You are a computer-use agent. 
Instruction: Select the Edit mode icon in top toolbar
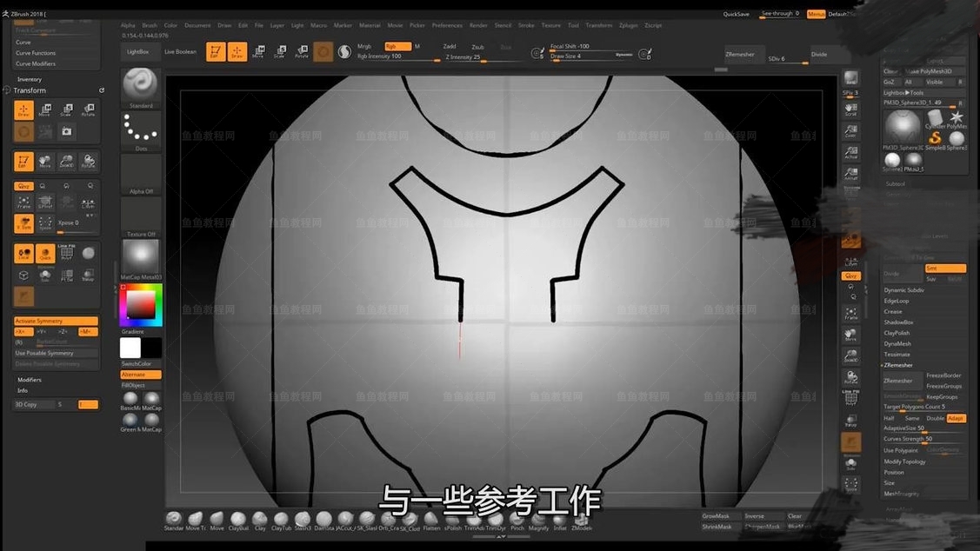(216, 52)
